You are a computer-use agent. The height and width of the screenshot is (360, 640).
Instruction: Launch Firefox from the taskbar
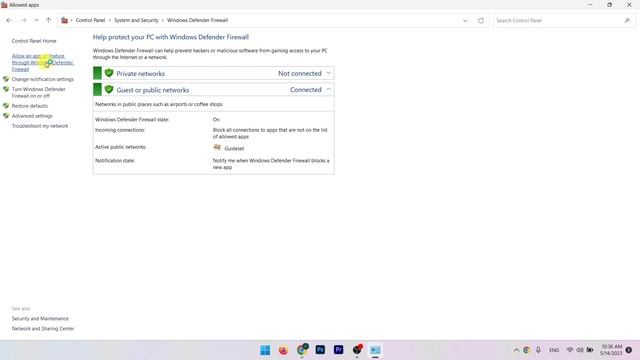pos(283,350)
